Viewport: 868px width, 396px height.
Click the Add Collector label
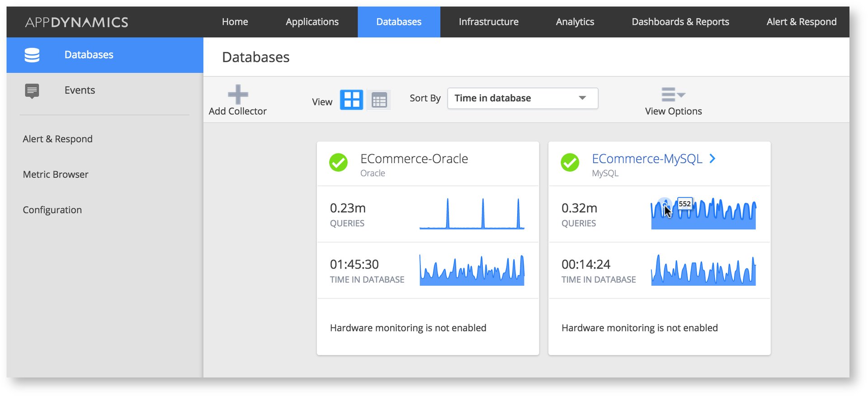point(238,111)
